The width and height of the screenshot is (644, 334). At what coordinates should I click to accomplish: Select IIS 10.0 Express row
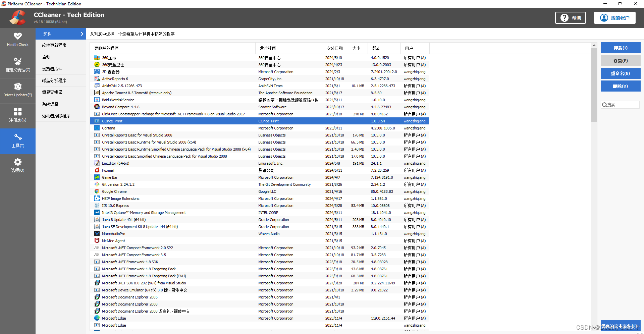click(260, 206)
